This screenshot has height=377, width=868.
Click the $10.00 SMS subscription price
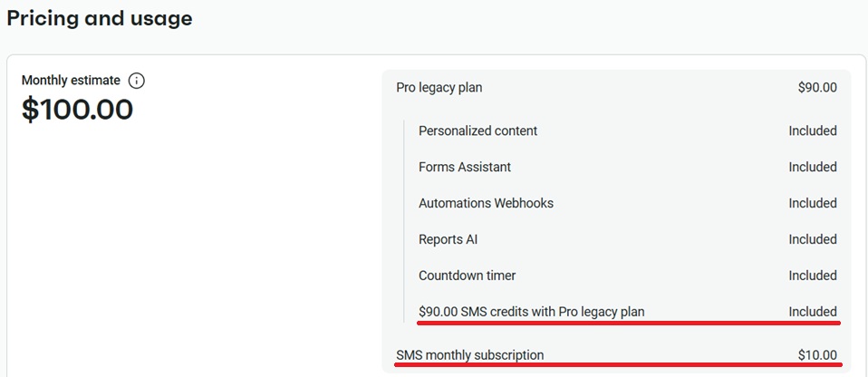click(817, 355)
